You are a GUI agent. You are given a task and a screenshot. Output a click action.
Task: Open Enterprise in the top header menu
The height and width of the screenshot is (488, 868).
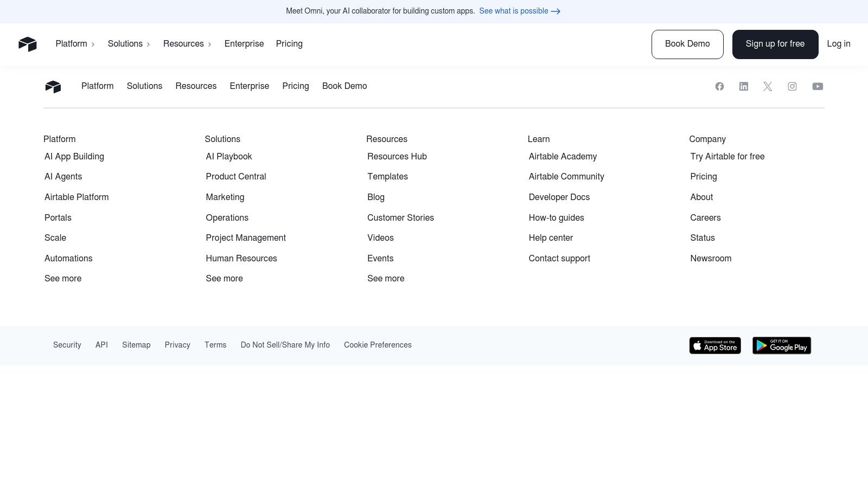click(x=244, y=44)
